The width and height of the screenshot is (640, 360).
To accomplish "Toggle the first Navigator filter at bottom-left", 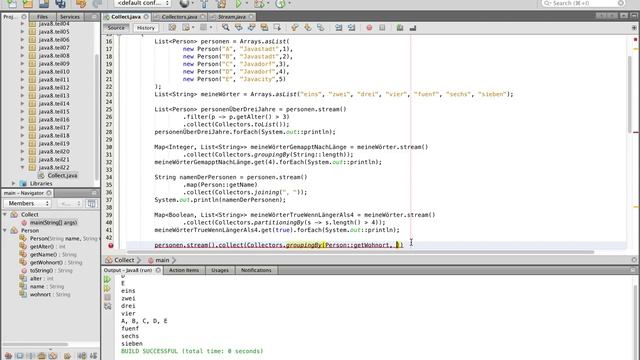I will [x=8, y=356].
